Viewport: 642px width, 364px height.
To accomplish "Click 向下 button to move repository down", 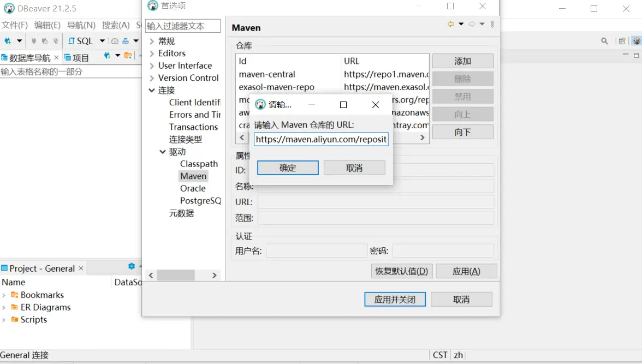I will [463, 132].
